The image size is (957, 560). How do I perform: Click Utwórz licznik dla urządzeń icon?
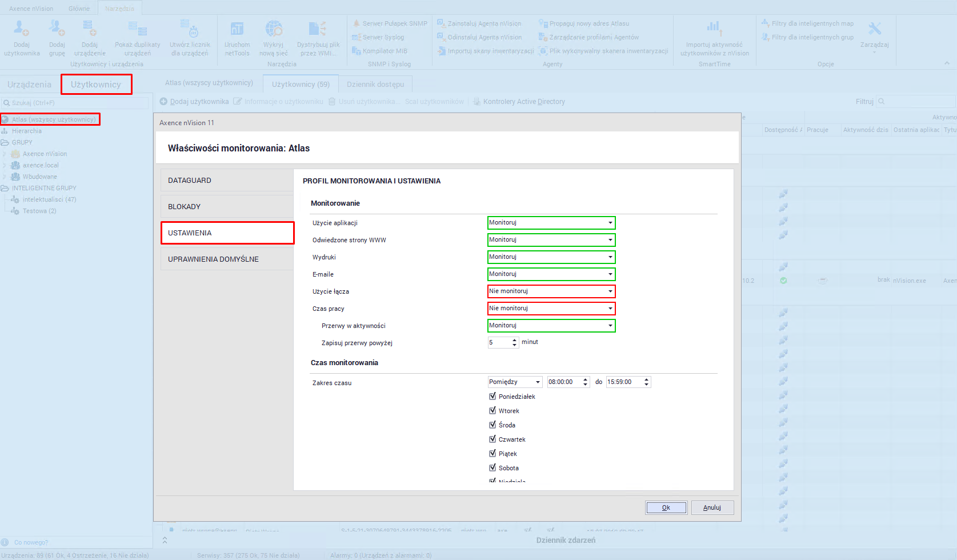tap(190, 29)
